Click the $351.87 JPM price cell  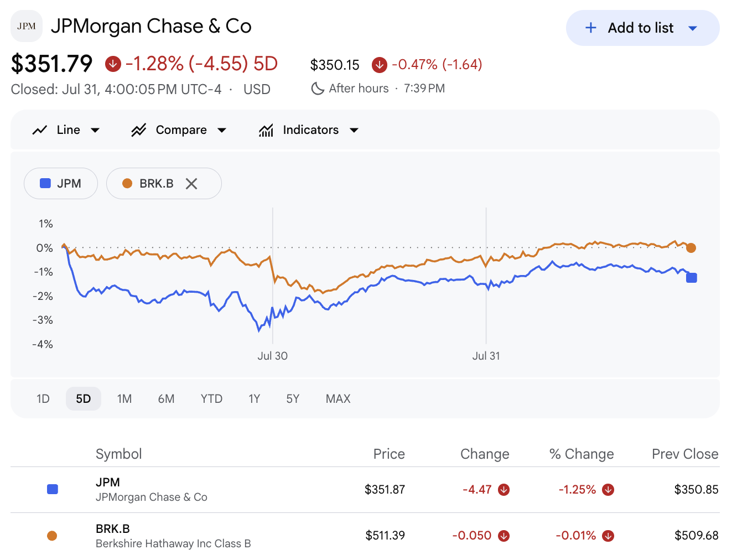click(385, 490)
